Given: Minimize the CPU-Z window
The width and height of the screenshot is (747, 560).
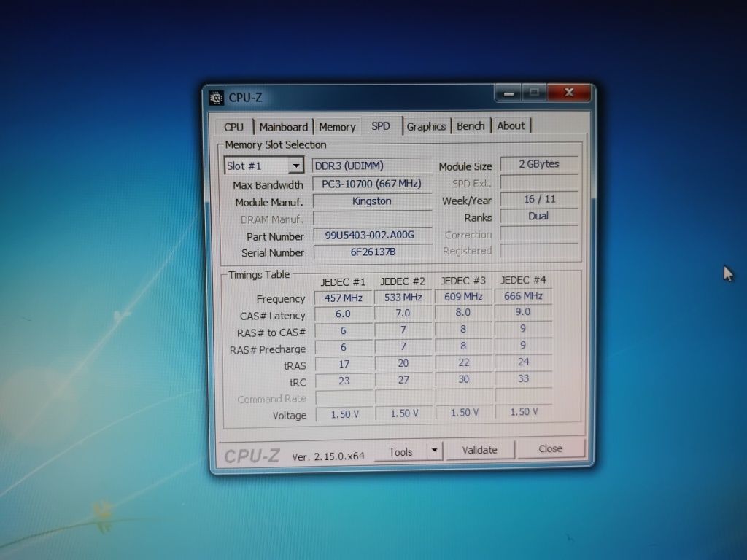Looking at the screenshot, I should point(508,93).
